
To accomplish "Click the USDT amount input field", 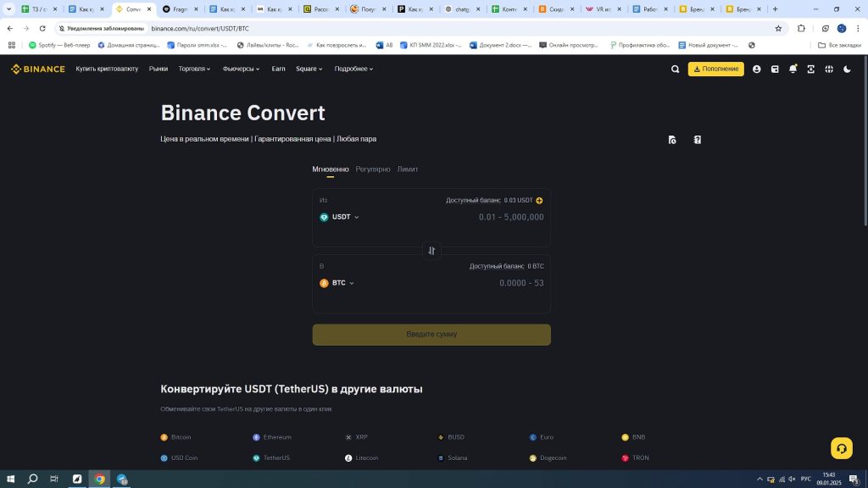I will (511, 217).
